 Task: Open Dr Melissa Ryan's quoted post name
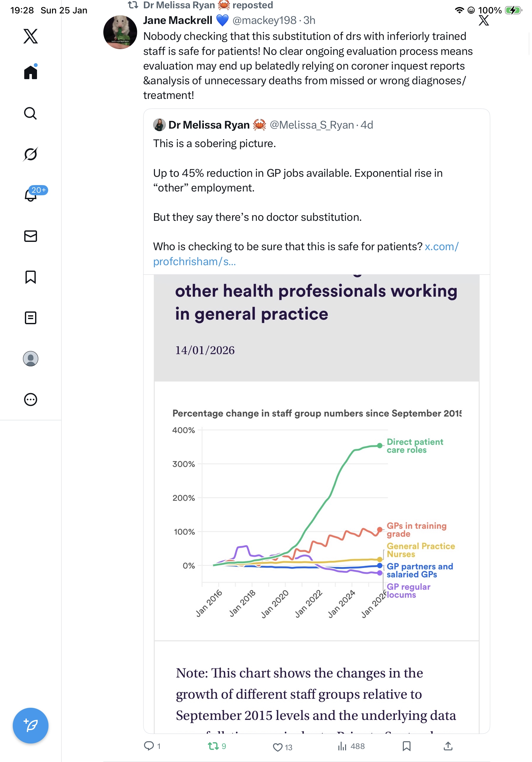click(x=209, y=125)
